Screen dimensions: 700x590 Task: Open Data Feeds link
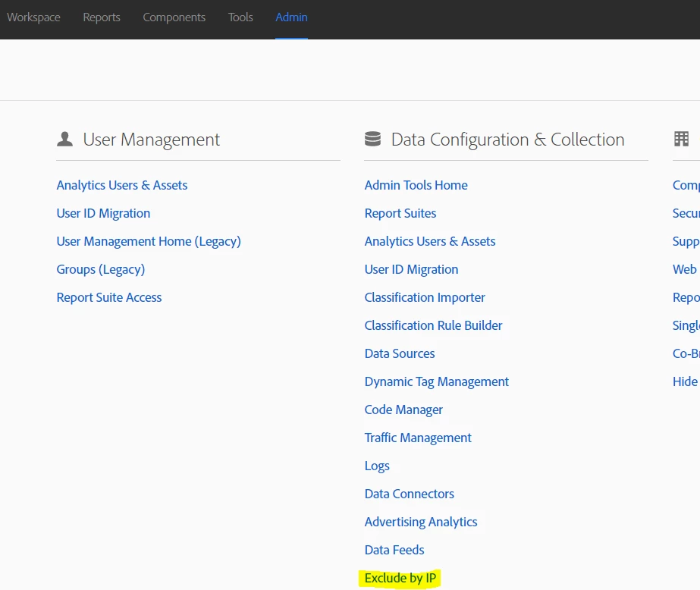coord(394,550)
